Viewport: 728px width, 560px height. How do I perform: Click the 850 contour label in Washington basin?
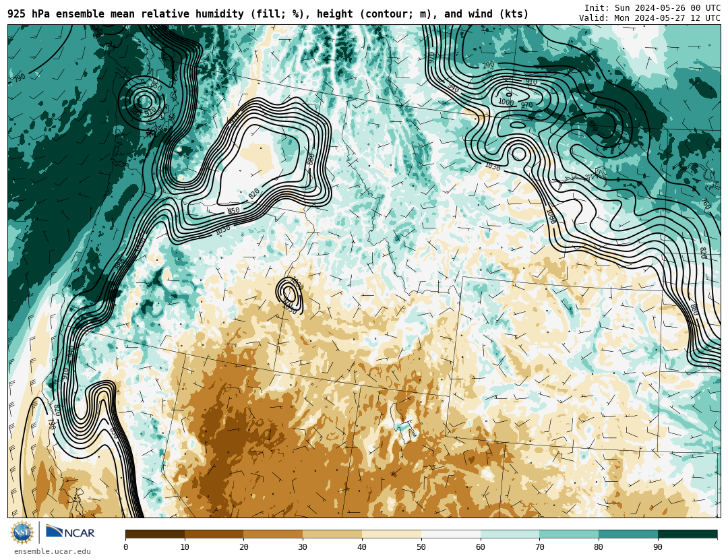(x=233, y=211)
